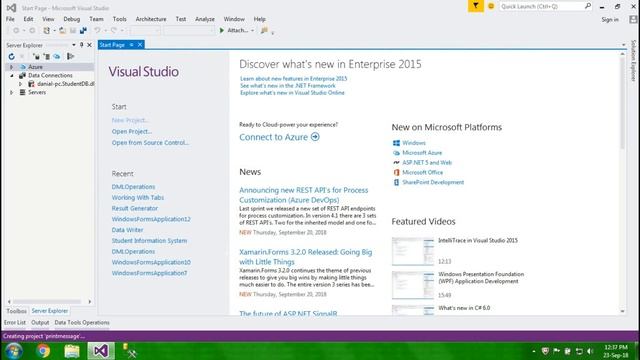Click the Connect to Azure arrow circle icon
This screenshot has height=360, width=640.
click(315, 137)
